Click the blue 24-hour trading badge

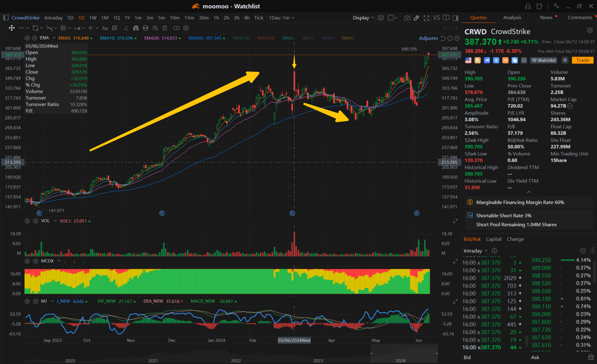pyautogui.click(x=487, y=60)
